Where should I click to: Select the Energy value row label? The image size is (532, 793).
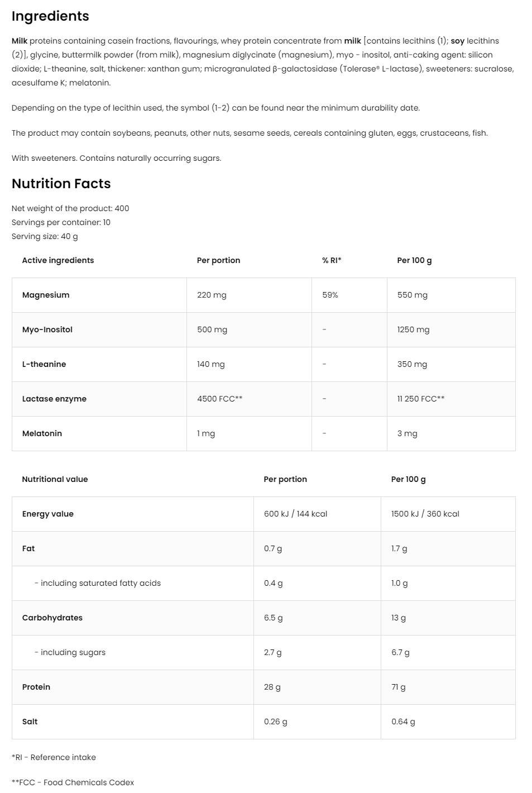[x=48, y=514]
